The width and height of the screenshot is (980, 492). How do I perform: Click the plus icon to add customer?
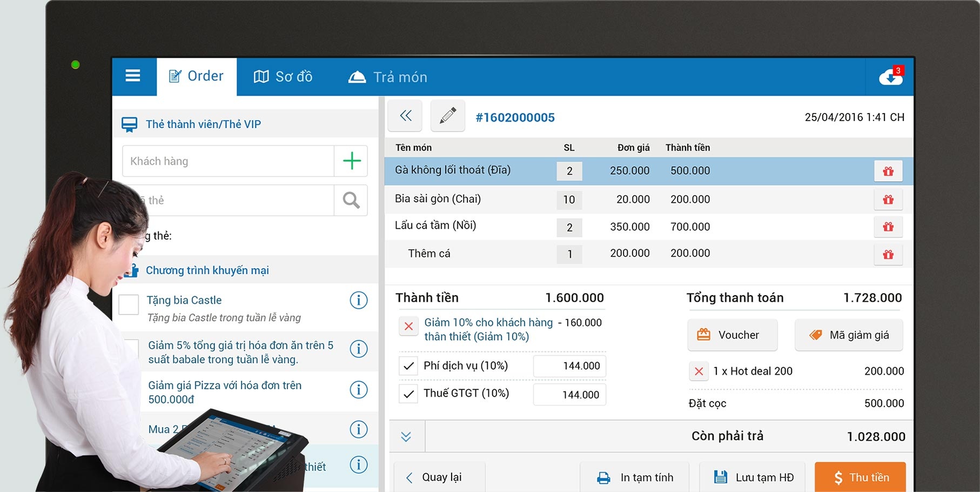352,161
